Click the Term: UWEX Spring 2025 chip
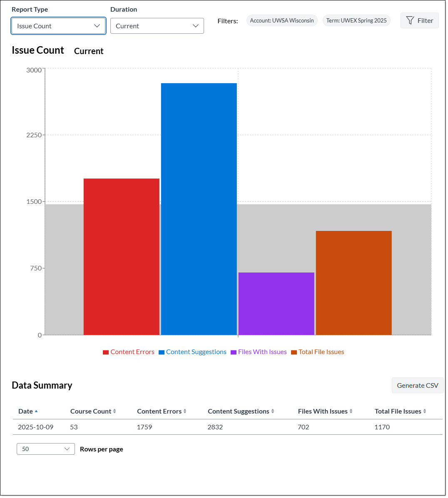This screenshot has height=498, width=448. (x=356, y=20)
